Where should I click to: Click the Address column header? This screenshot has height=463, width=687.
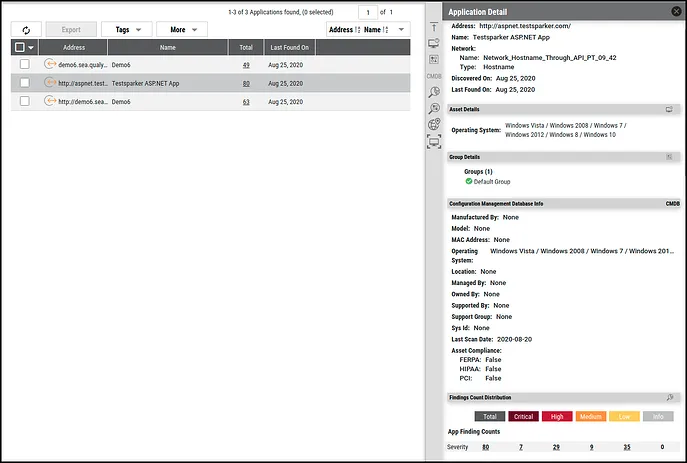[x=73, y=47]
